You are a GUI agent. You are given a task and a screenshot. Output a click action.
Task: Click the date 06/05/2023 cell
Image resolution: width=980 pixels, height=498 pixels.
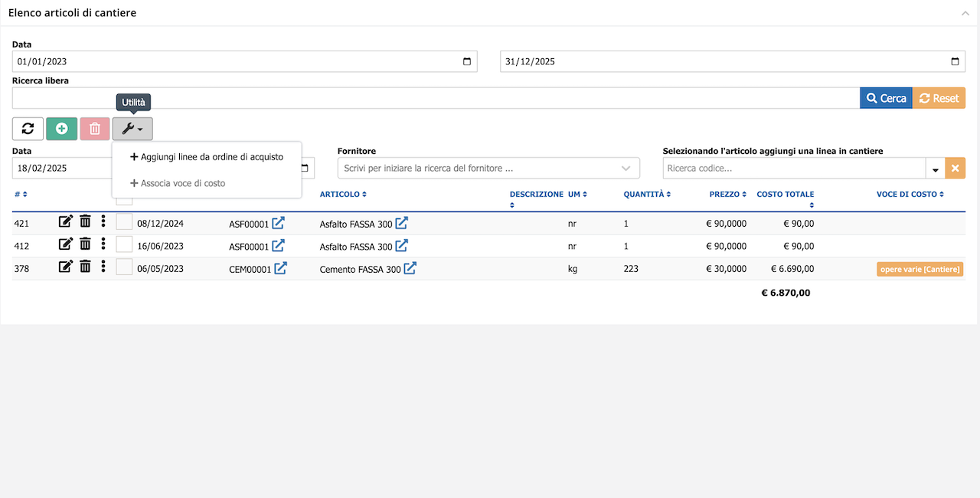point(160,269)
